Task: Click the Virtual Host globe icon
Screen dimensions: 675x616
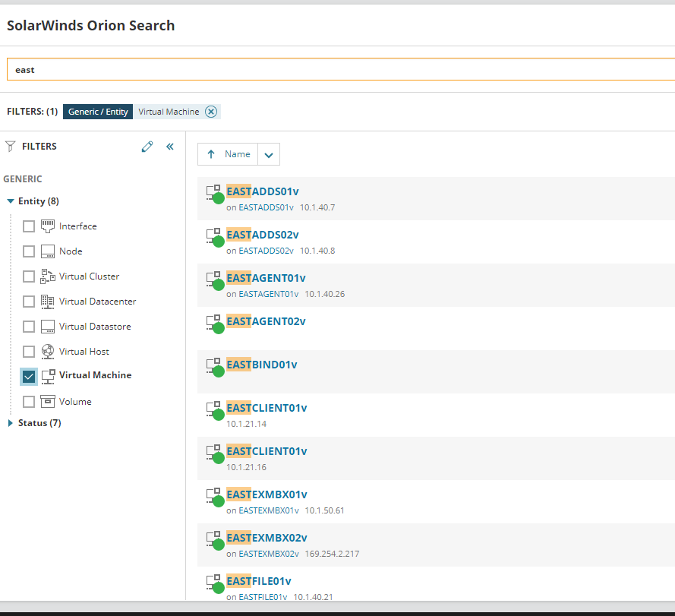Action: [x=48, y=352]
